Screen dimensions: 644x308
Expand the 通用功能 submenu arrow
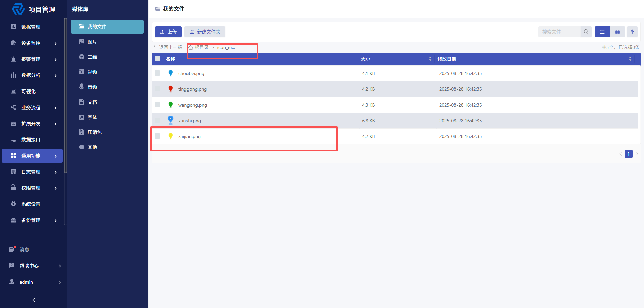click(56, 156)
